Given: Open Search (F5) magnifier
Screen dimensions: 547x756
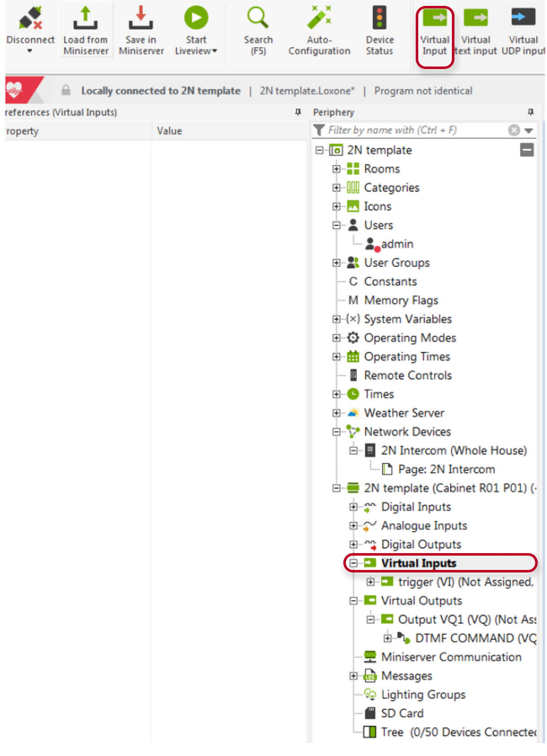Looking at the screenshot, I should click(258, 18).
